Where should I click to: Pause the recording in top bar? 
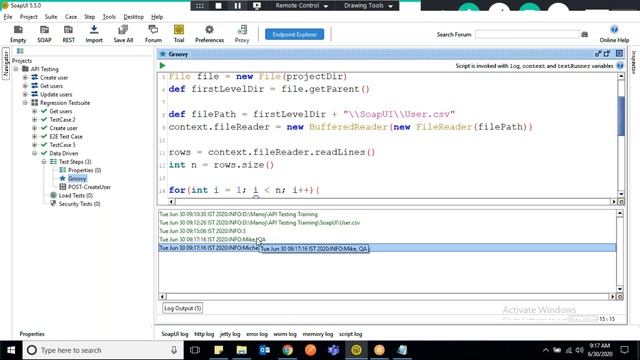(x=238, y=6)
